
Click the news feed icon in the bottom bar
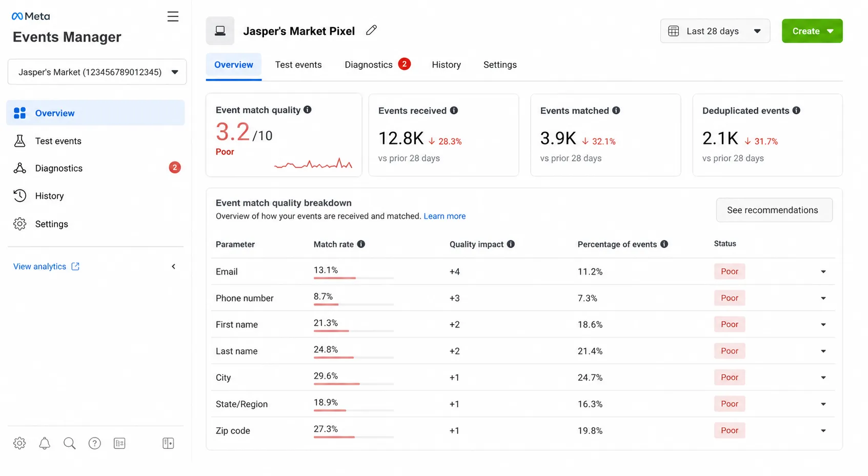[x=119, y=443]
